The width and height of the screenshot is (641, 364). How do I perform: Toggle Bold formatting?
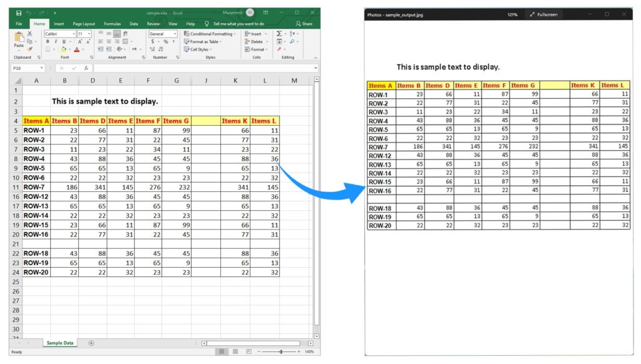point(48,41)
